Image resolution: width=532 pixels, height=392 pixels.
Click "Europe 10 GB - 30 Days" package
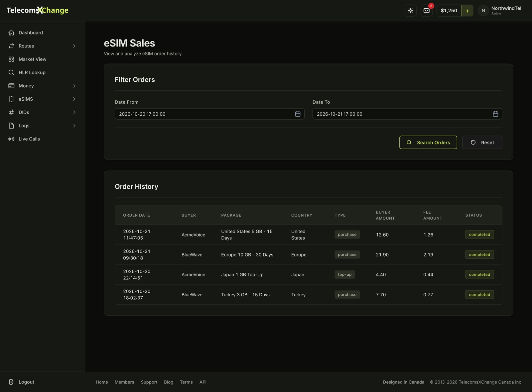click(247, 255)
